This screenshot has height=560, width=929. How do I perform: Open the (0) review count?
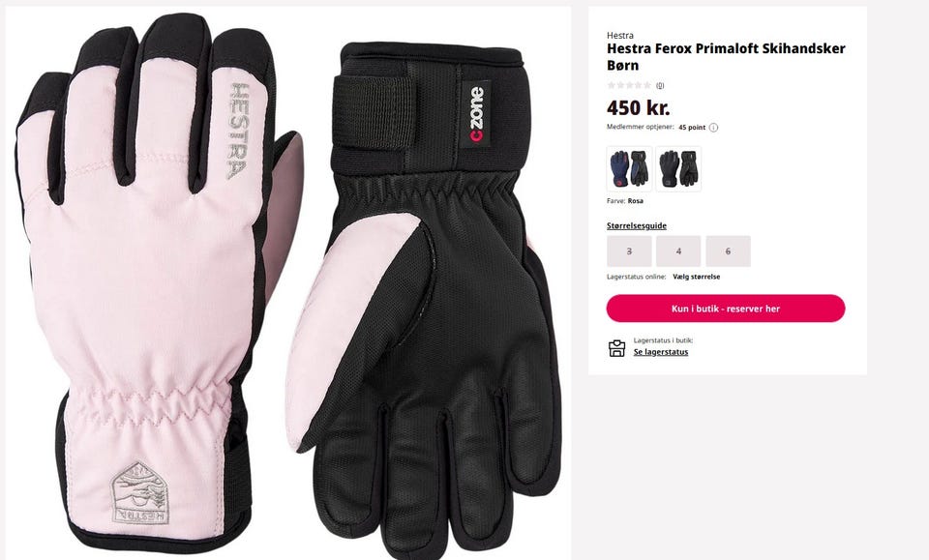click(x=660, y=85)
